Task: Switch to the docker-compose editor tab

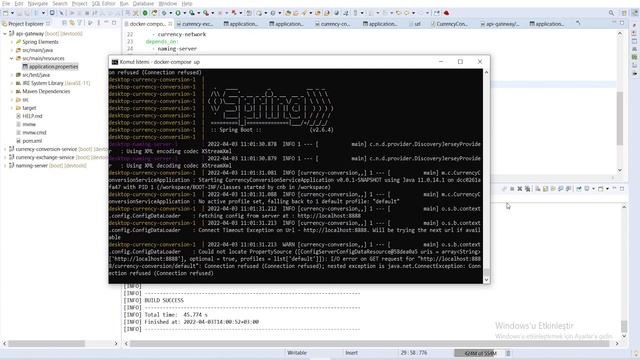Action: tap(147, 24)
